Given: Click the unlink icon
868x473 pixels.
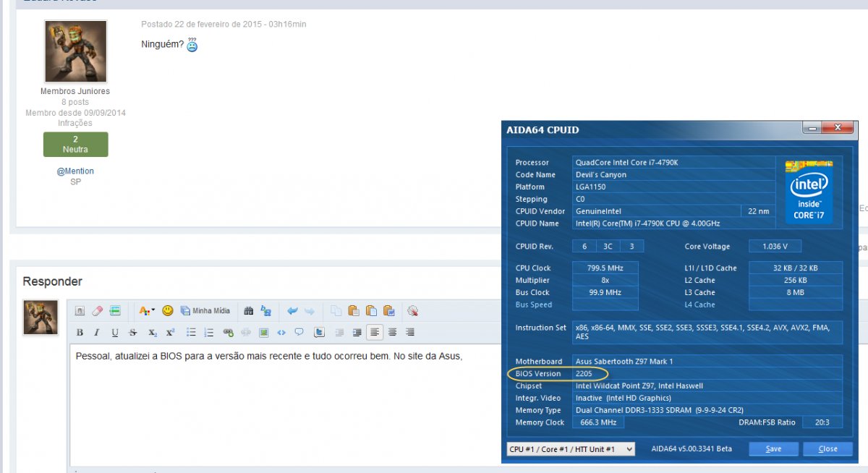Looking at the screenshot, I should click(246, 333).
